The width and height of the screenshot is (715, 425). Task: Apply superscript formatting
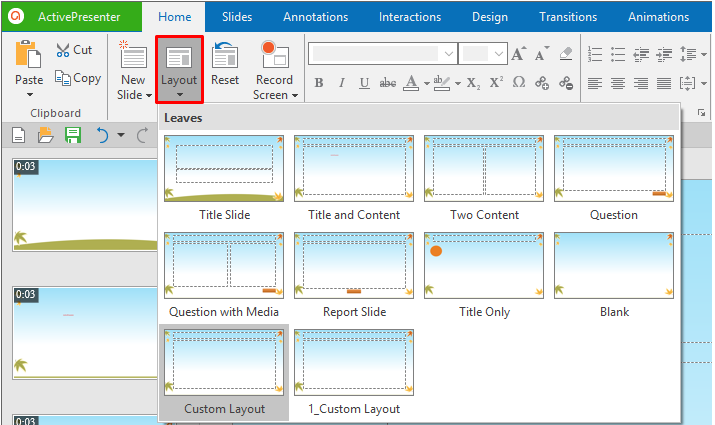click(x=496, y=83)
